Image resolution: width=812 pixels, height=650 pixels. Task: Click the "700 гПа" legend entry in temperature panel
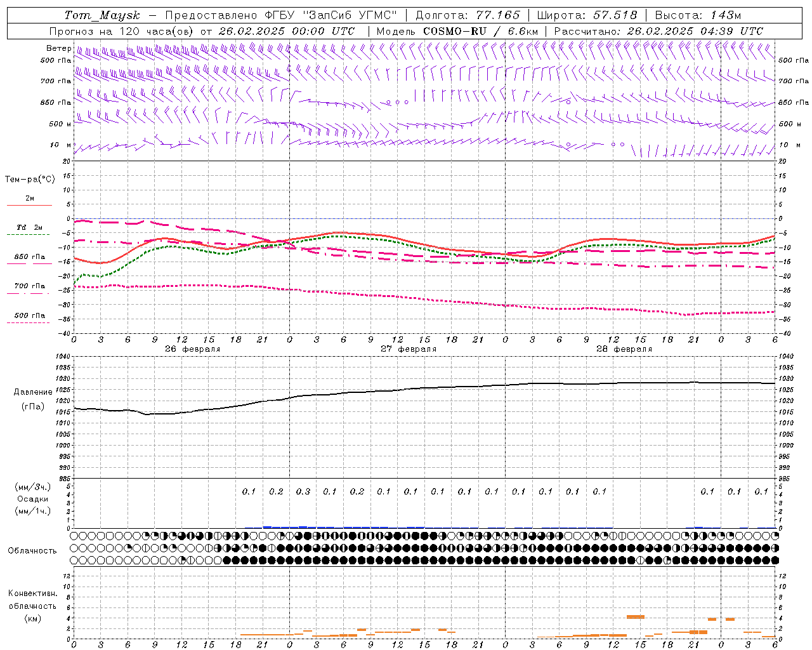tap(30, 286)
